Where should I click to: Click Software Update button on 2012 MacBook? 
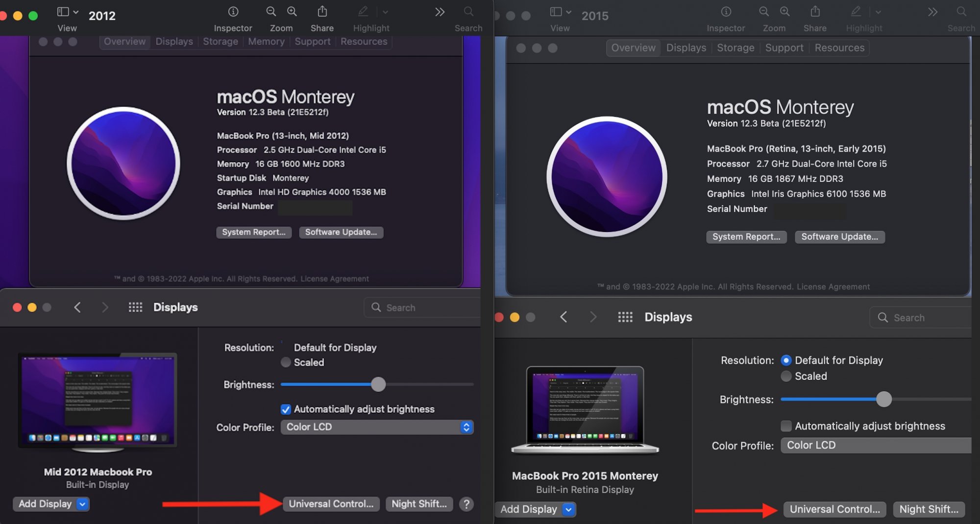pyautogui.click(x=341, y=232)
